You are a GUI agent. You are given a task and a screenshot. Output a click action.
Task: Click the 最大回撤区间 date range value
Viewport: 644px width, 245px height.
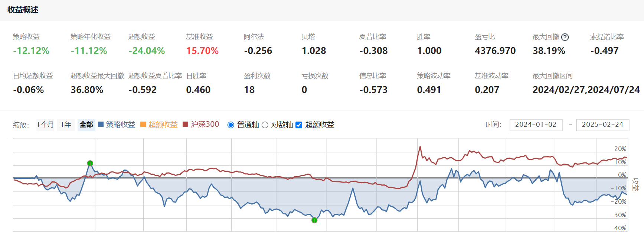pos(586,90)
